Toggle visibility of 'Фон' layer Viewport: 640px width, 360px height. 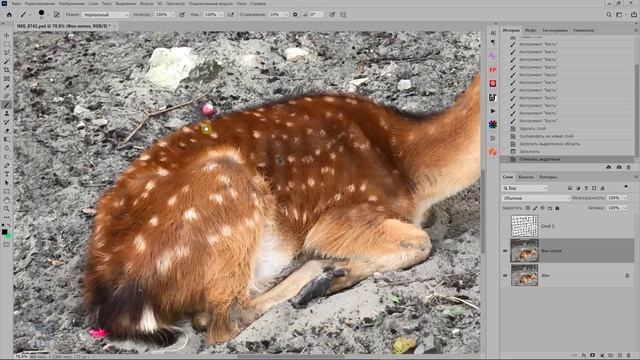(x=505, y=276)
